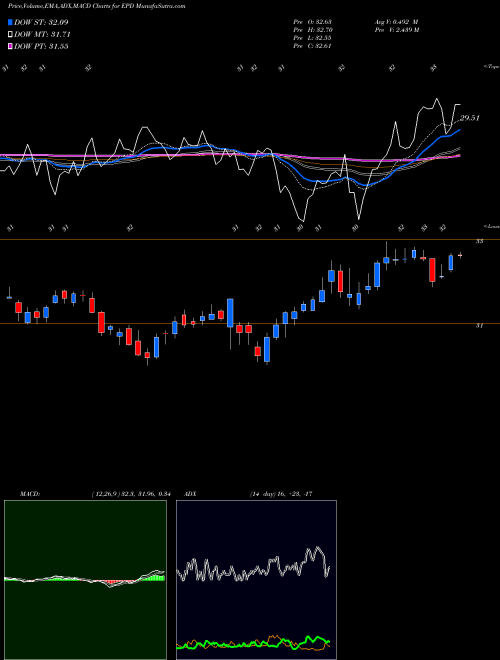Select the 'Pre H: 32.70' high value
500x660 pixels.
click(x=312, y=30)
